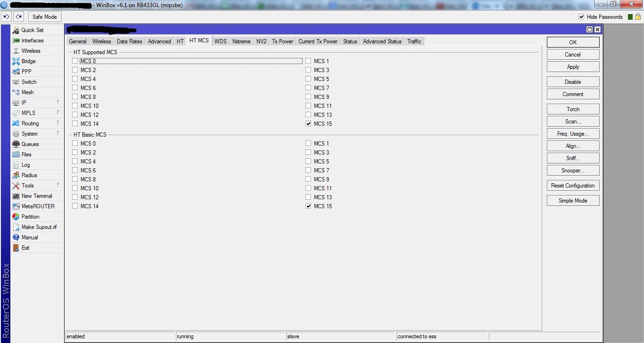Viewport: 644px width, 343px height.
Task: Open Freq. Usage... tool
Action: point(573,134)
